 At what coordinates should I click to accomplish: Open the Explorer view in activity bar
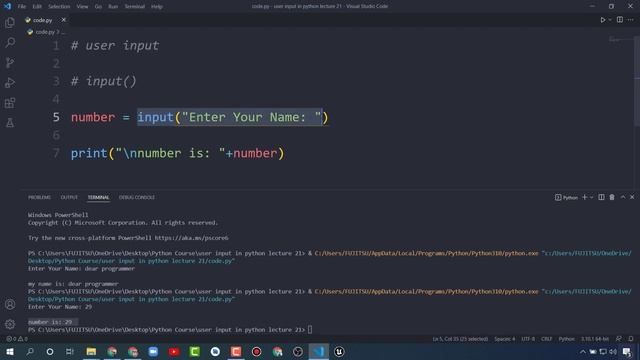(x=10, y=22)
